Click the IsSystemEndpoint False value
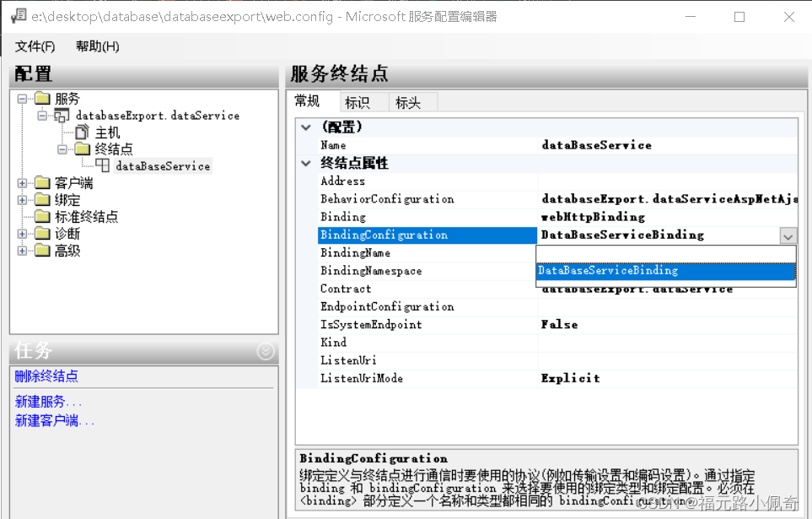812x519 pixels. tap(559, 325)
